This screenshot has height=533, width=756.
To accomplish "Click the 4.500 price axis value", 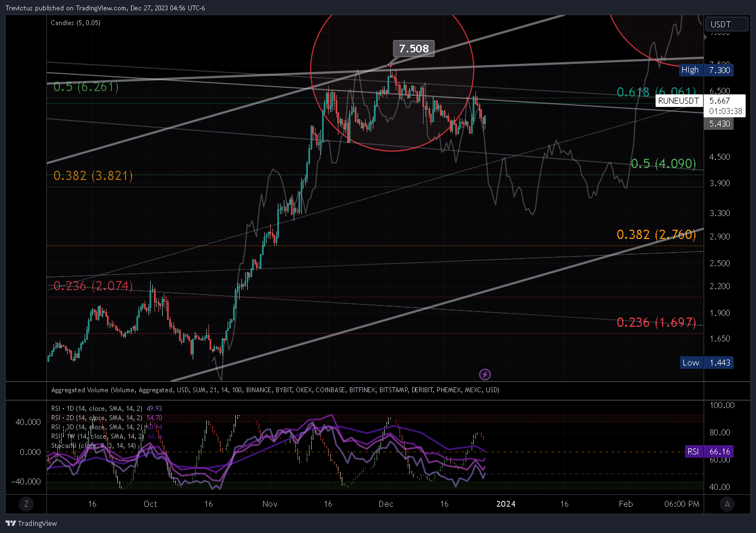I will [719, 157].
